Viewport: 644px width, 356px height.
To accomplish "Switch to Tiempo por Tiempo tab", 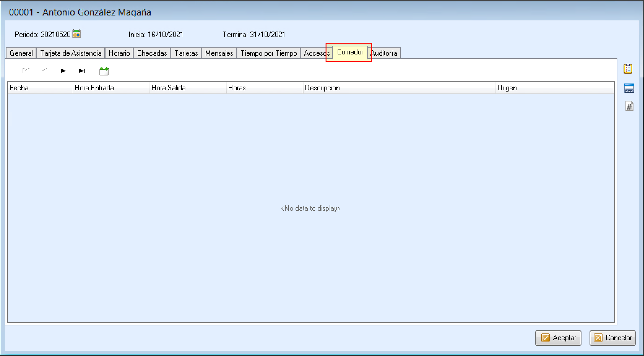I will point(269,53).
